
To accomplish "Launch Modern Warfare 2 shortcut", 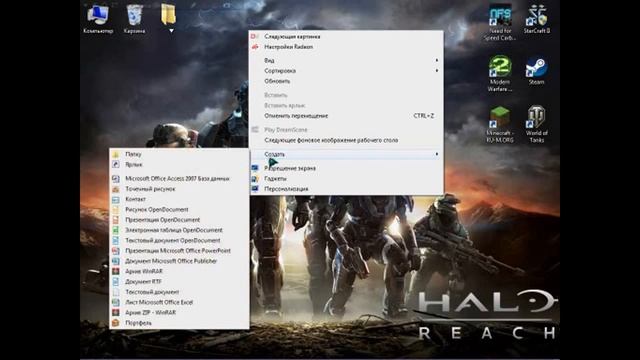I will [x=500, y=74].
